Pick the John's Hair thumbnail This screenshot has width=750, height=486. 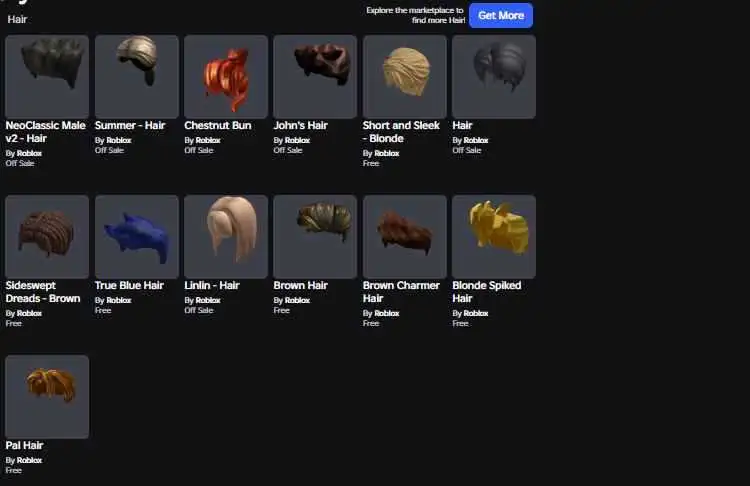click(x=315, y=77)
